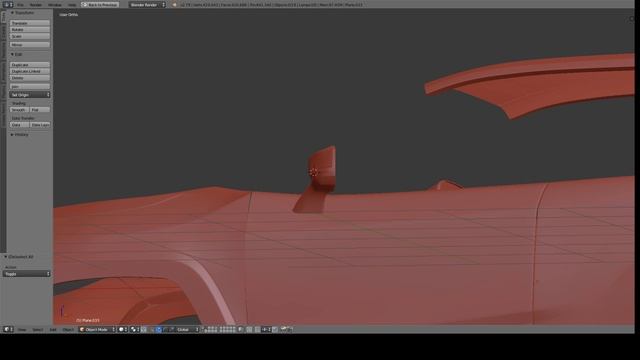Click the Data Layout transfer button
This screenshot has height=360, width=640.
tap(40, 124)
